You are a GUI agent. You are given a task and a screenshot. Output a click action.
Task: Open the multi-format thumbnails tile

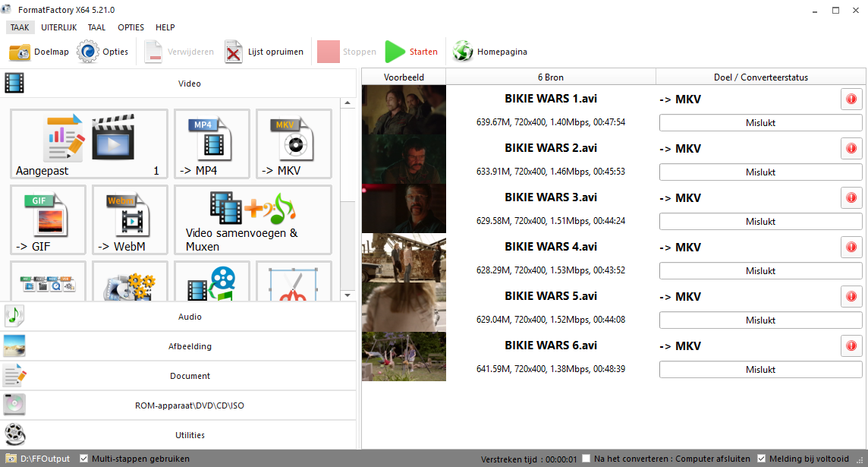(x=48, y=282)
